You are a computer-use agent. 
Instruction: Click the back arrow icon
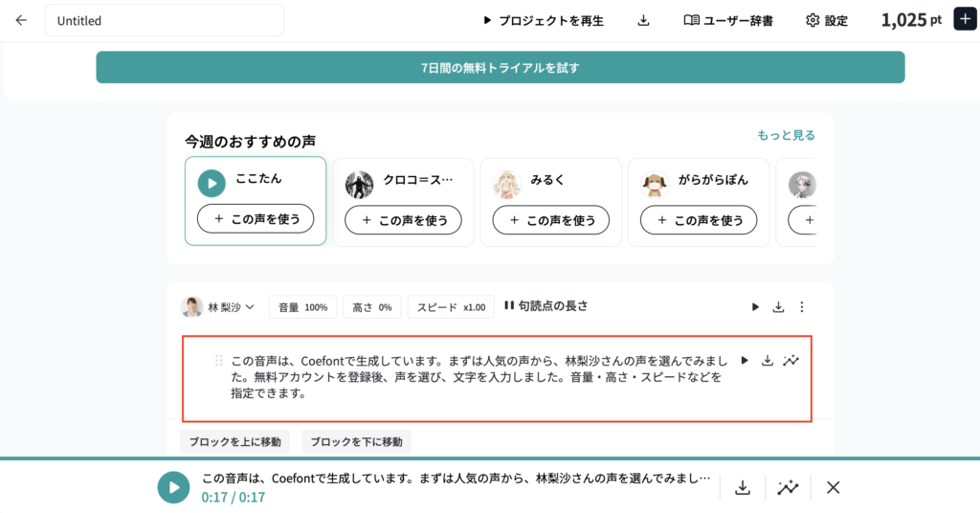tap(21, 20)
